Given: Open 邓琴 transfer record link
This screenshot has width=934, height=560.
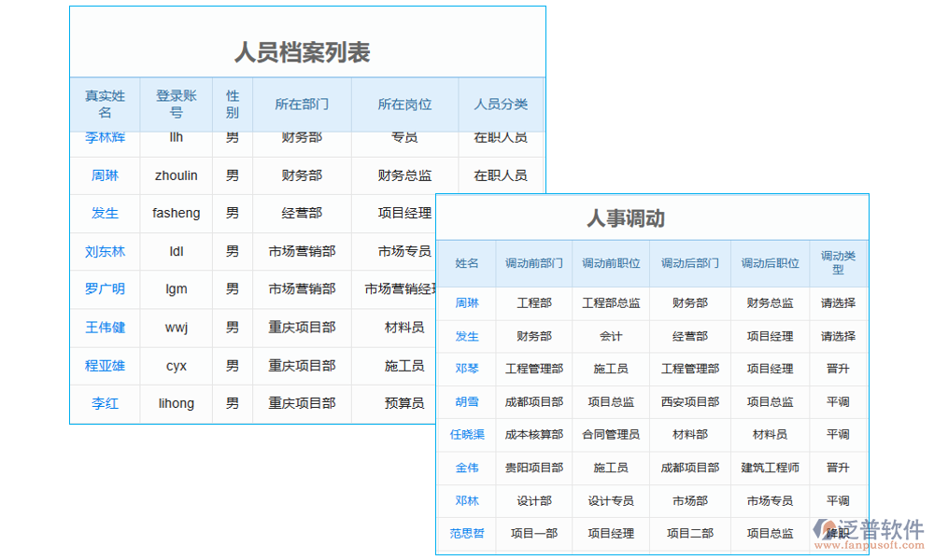Looking at the screenshot, I should tap(467, 369).
